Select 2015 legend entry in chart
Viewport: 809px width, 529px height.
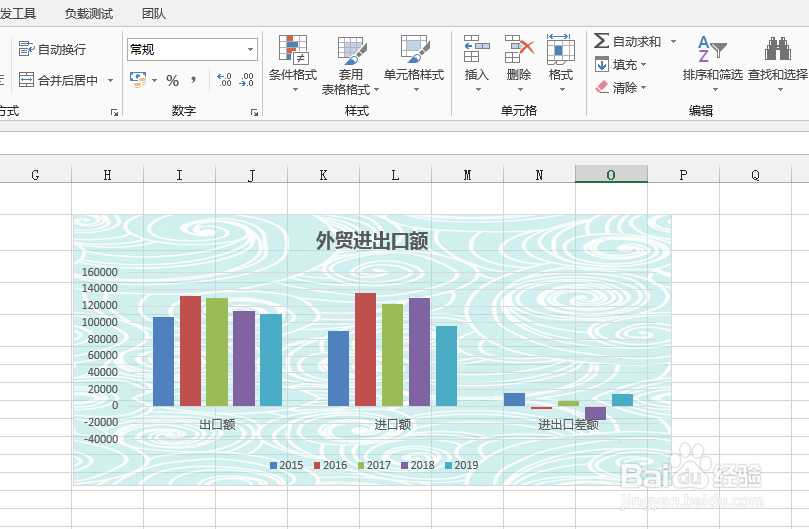[x=286, y=465]
